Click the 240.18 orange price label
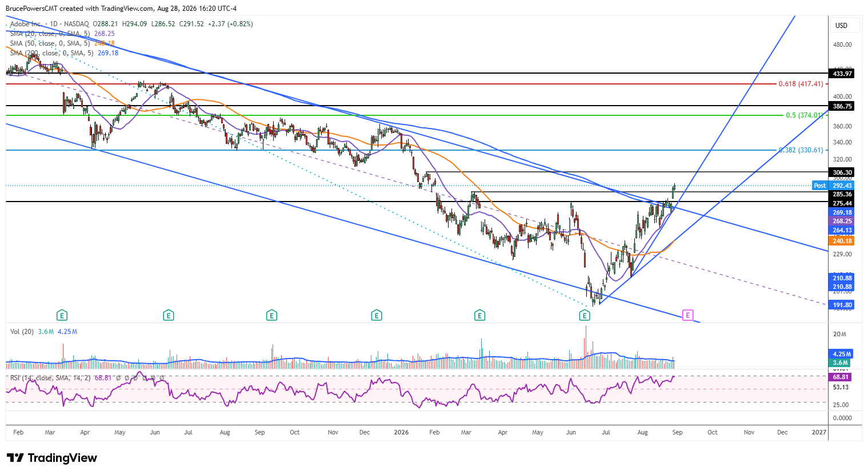868x475 pixels. pos(842,241)
